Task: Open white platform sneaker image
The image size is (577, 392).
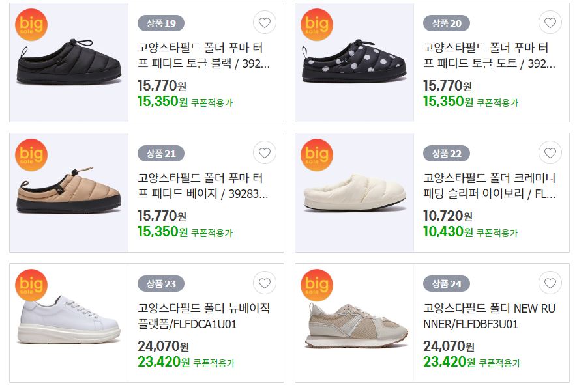Action: coord(69,323)
